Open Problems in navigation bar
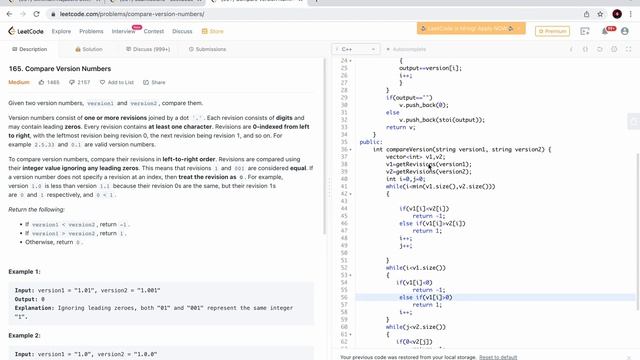Screen dimensions: 640x360 click(91, 31)
